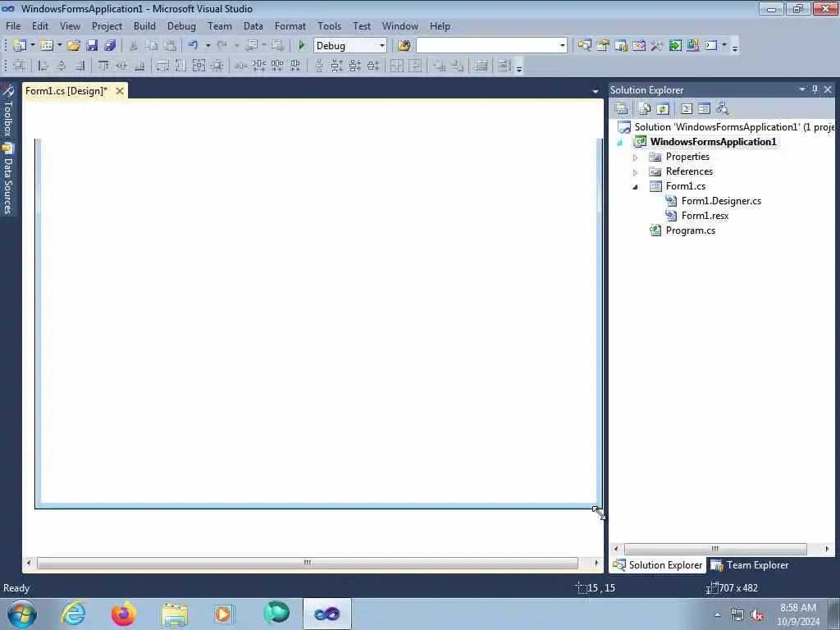Open the active documents list dropdown arrow
Screen dimensions: 840x630
point(596,92)
